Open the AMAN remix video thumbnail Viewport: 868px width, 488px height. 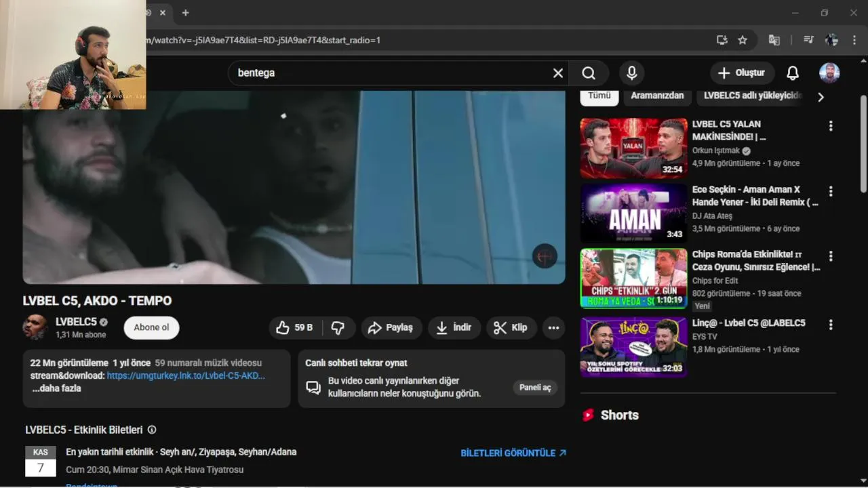point(633,213)
